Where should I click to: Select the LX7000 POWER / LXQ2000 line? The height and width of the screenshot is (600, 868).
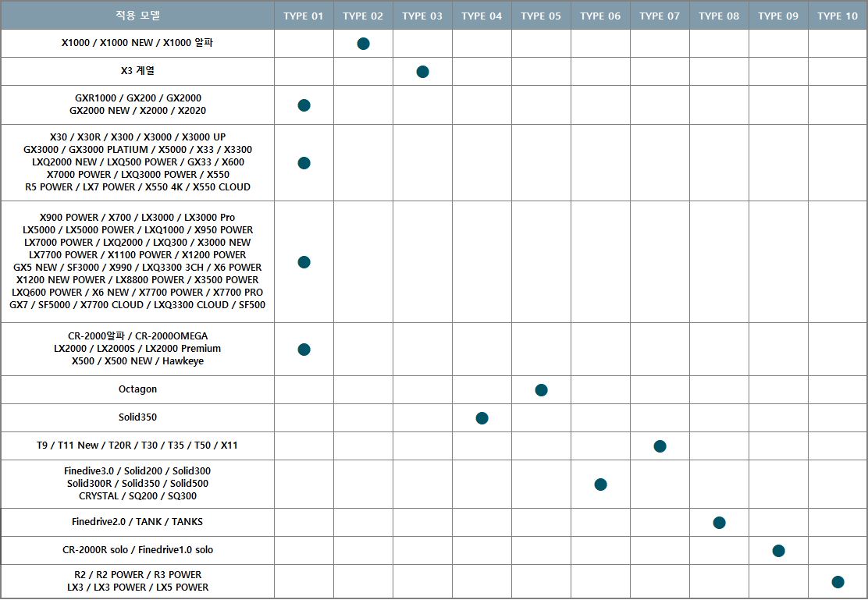138,243
